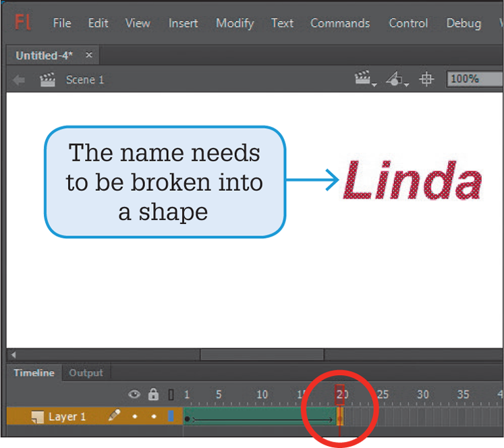Switch to the Timeline tab

click(34, 373)
